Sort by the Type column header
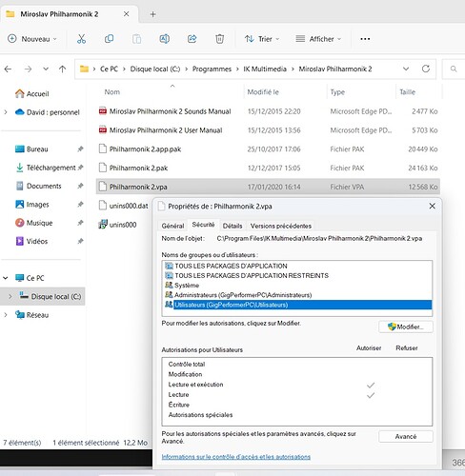The width and height of the screenshot is (465, 476). (337, 92)
